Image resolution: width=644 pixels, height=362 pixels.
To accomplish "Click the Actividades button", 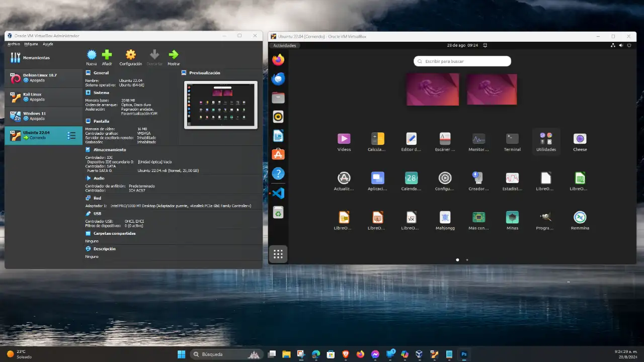I will click(x=284, y=45).
